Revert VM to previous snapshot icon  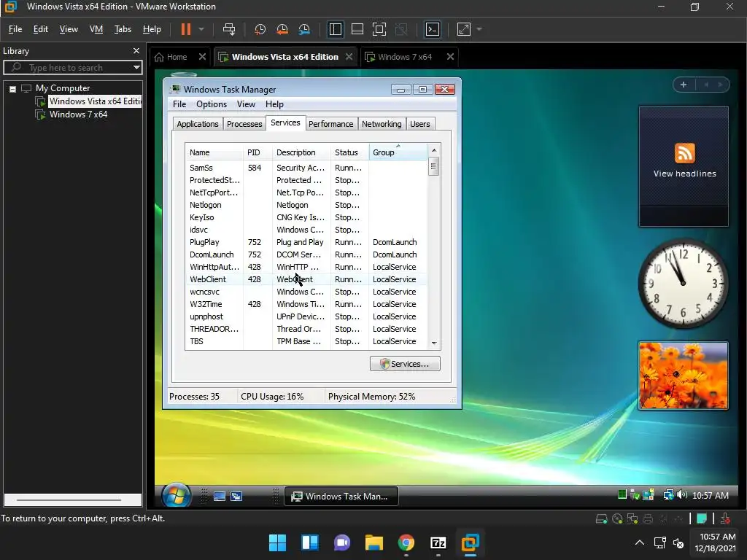coord(282,29)
